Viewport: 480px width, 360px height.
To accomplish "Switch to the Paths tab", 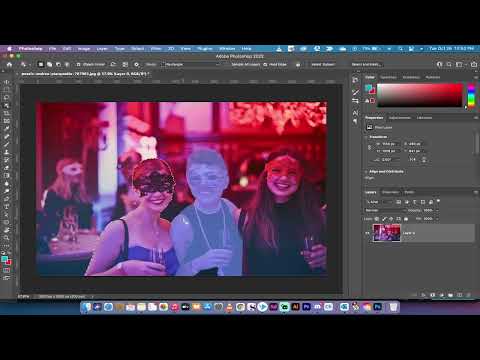I will (409, 192).
